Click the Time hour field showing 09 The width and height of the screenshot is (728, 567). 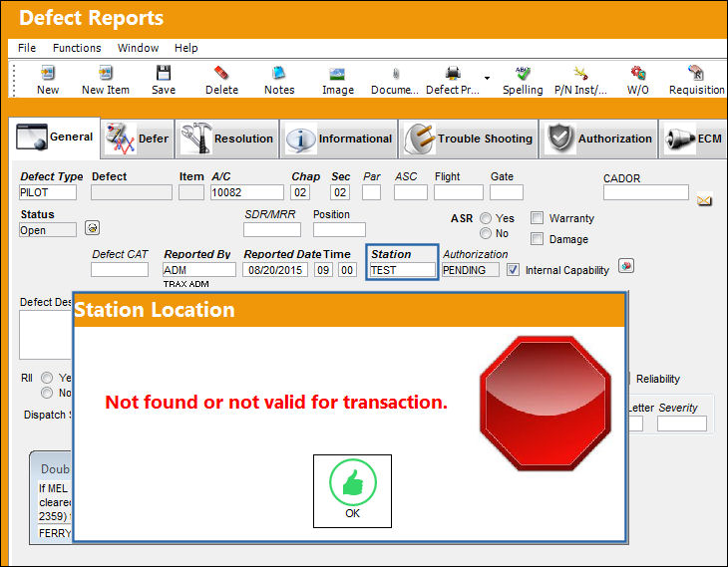(323, 270)
